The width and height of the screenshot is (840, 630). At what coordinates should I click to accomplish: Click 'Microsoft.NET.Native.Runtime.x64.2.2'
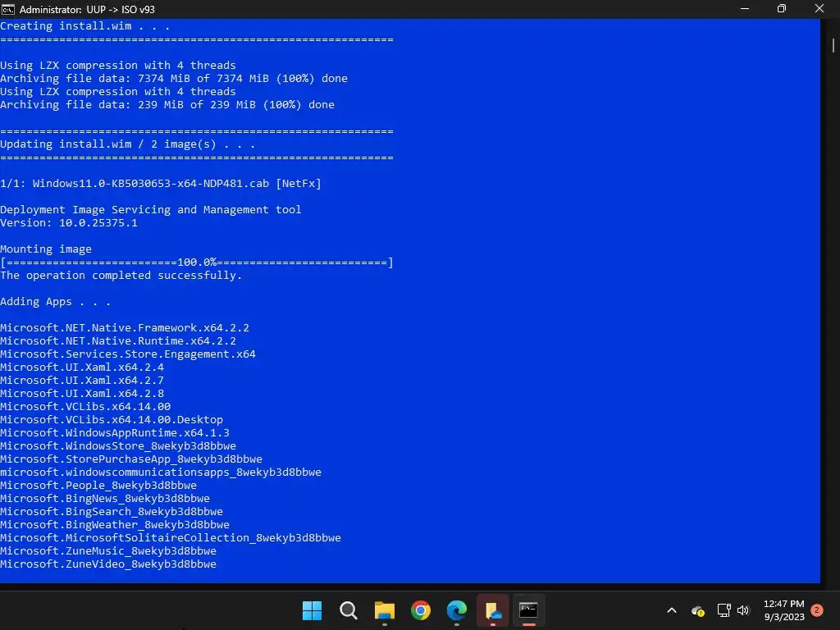(x=118, y=341)
